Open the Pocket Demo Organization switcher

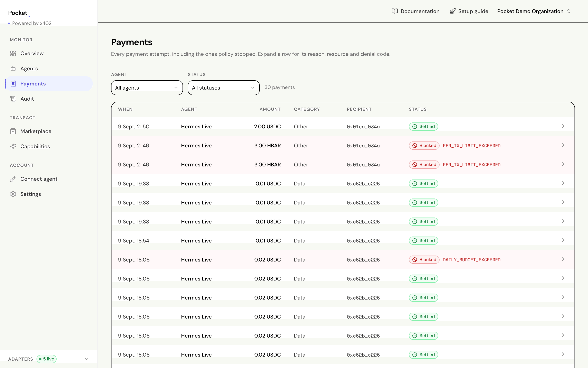coord(534,11)
